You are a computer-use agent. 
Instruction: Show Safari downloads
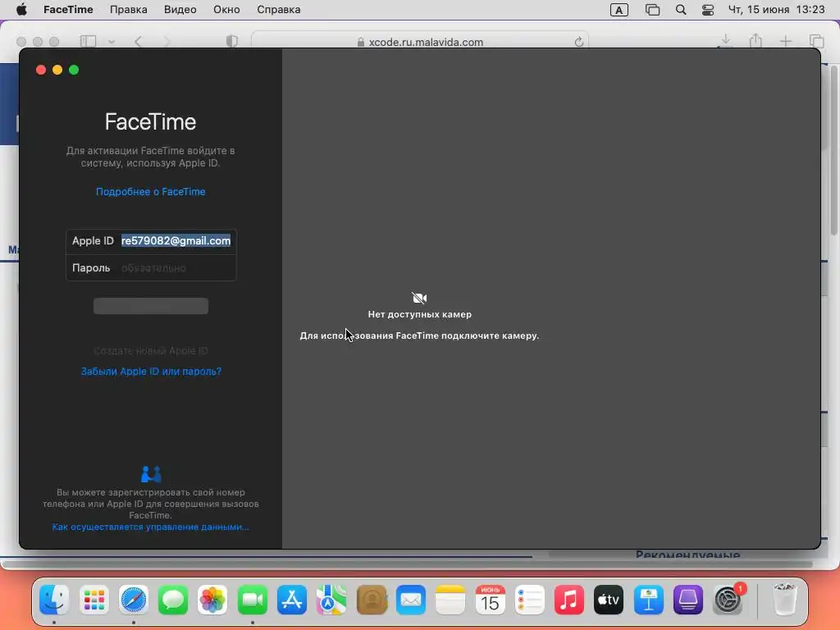(x=726, y=41)
